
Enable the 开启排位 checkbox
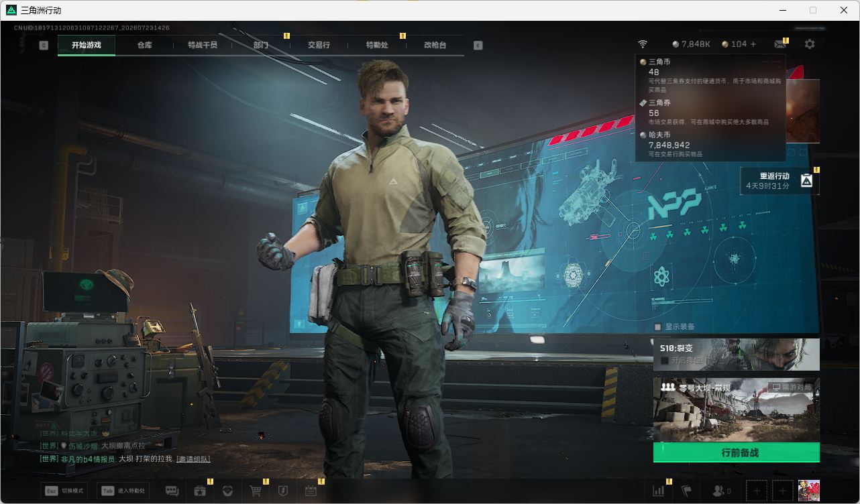[665, 361]
